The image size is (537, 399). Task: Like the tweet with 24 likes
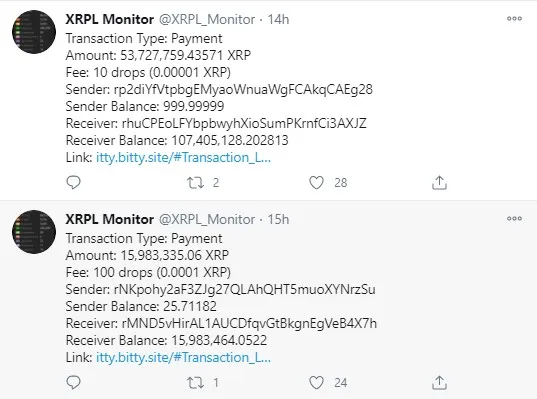click(316, 383)
